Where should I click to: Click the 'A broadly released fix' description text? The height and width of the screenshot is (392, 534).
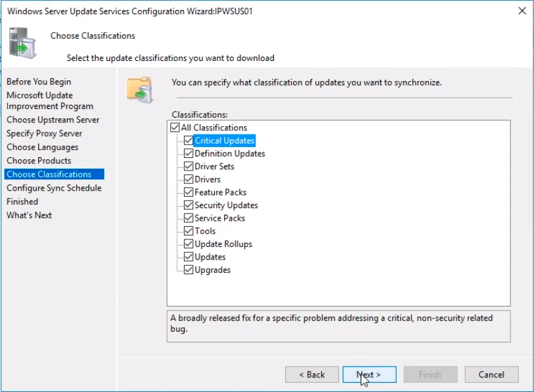tap(331, 323)
